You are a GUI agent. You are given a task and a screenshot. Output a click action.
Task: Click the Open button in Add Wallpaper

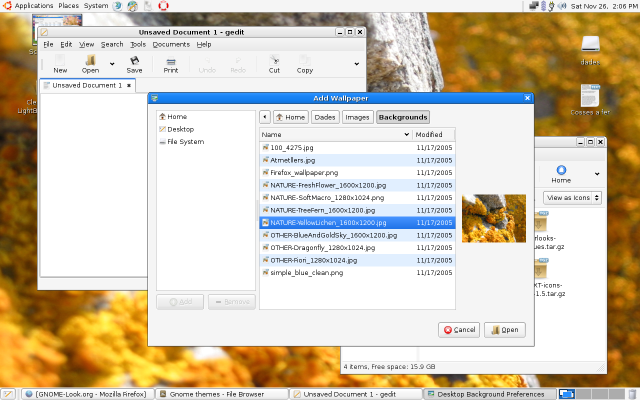point(505,330)
